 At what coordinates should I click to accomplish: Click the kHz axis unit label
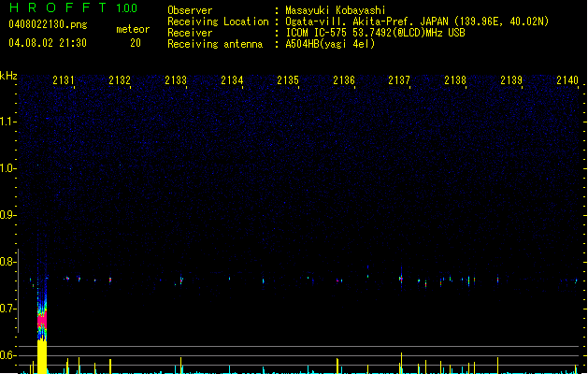click(x=8, y=76)
